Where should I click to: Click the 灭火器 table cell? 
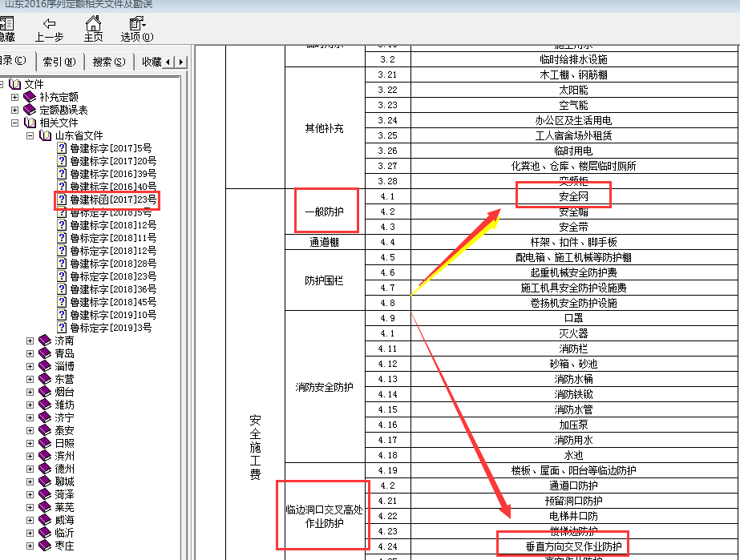(x=574, y=333)
